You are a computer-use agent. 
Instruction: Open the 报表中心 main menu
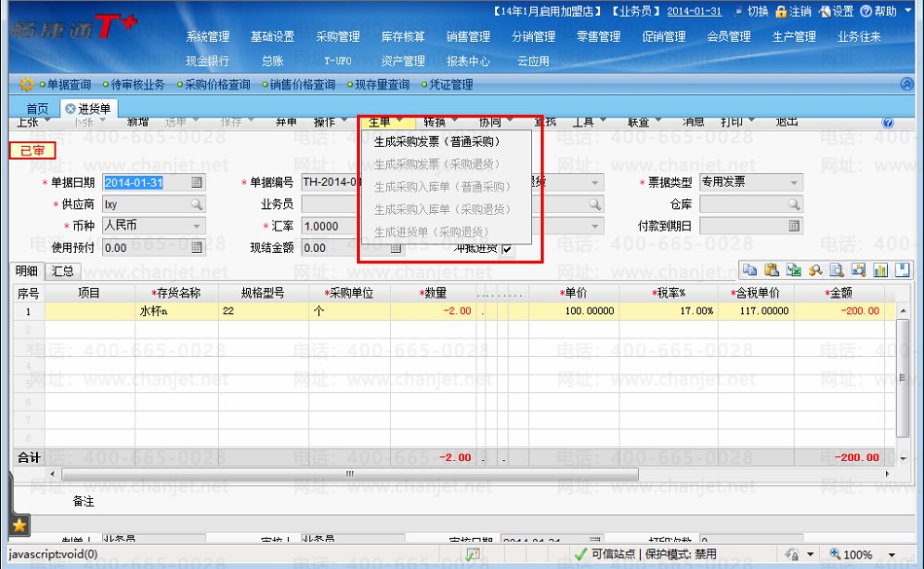(469, 61)
